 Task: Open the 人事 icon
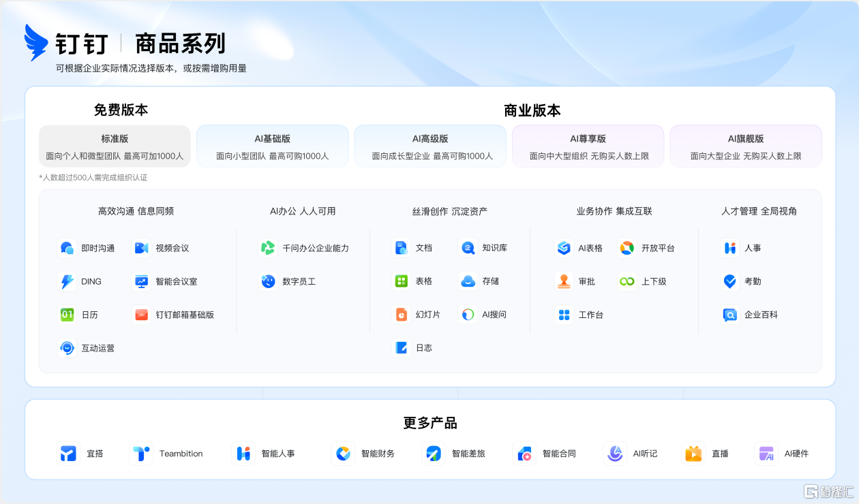pos(730,248)
